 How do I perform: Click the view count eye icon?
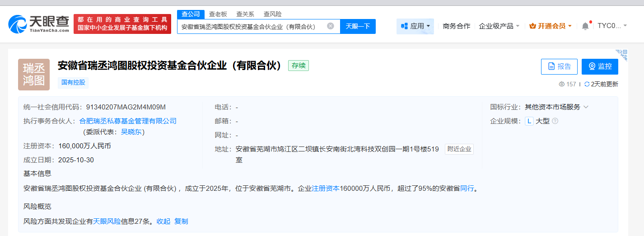pos(562,84)
